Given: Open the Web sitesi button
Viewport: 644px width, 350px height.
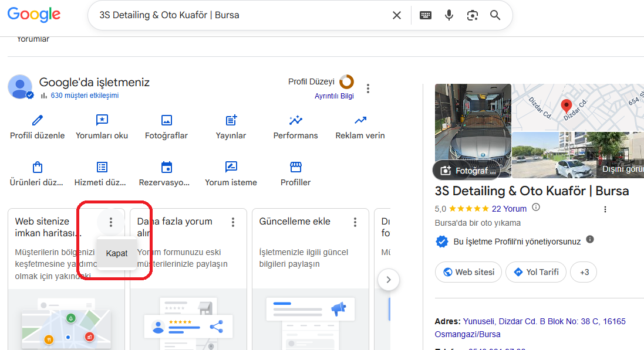Looking at the screenshot, I should (x=468, y=272).
